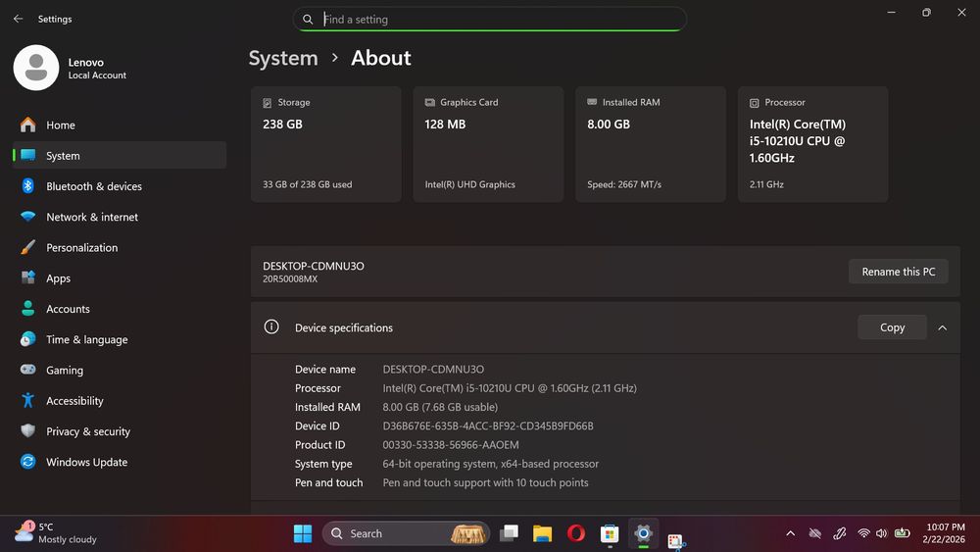The width and height of the screenshot is (980, 552).
Task: Click the Lenovo account avatar
Action: tap(36, 68)
